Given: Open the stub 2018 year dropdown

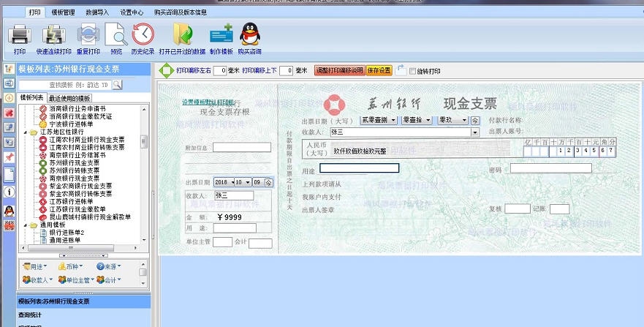Looking at the screenshot, I should click(x=233, y=182).
